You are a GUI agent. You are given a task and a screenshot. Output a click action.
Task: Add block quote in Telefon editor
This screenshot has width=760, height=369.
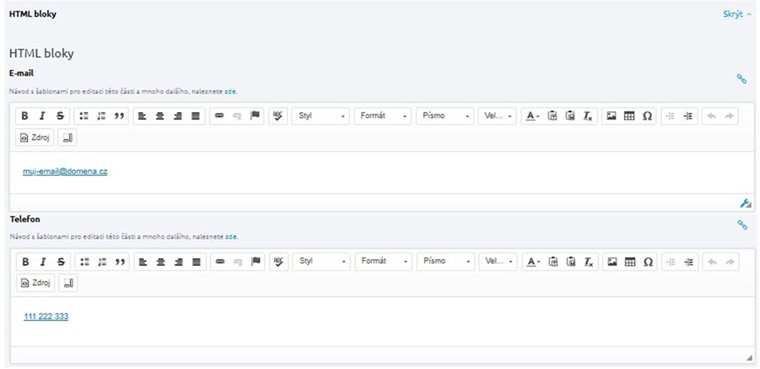120,262
